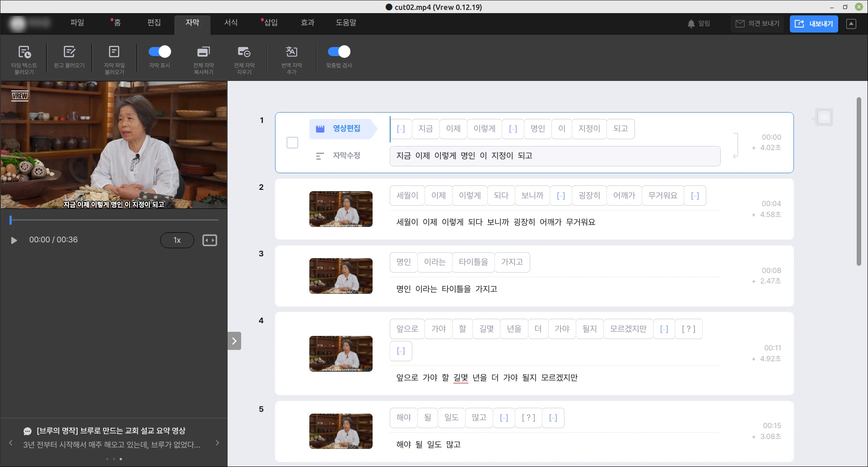This screenshot has width=868, height=467.
Task: Click 전체 자막 지우기 icon
Action: [244, 52]
